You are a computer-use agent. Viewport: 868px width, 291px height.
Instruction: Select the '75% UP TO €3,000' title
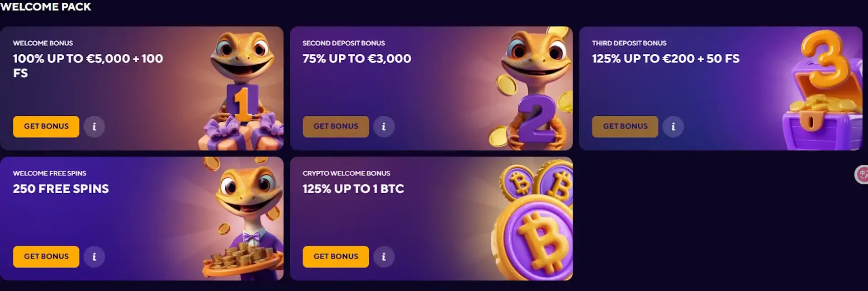click(357, 58)
